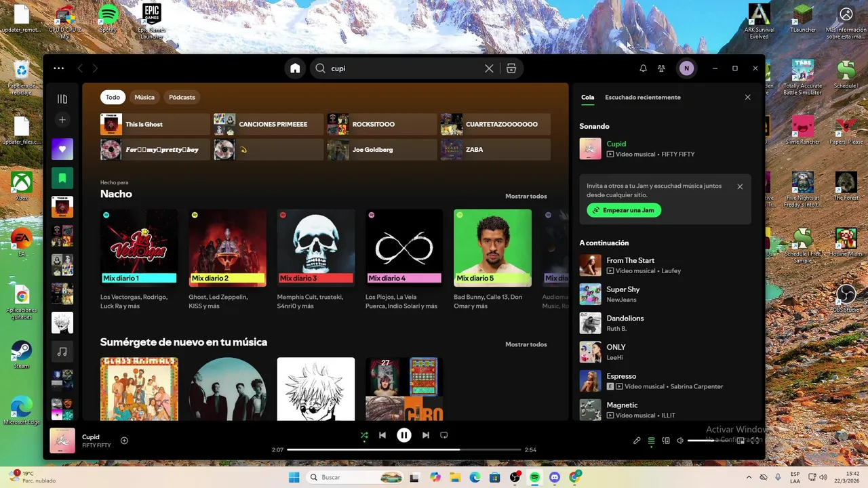Viewport: 868px width, 488px height.
Task: Seek in the song progress bar
Action: [x=404, y=449]
